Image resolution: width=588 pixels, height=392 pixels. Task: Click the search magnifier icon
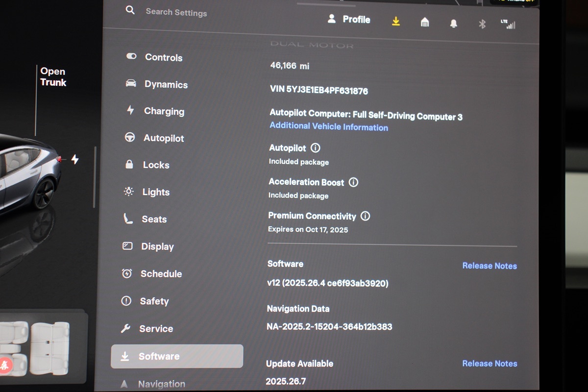(130, 10)
